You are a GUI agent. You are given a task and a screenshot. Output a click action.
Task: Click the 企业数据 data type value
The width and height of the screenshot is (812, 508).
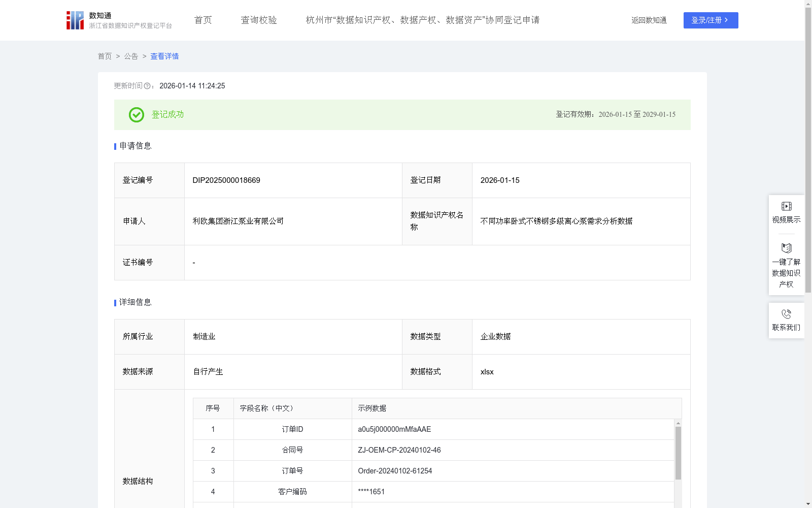(x=495, y=337)
